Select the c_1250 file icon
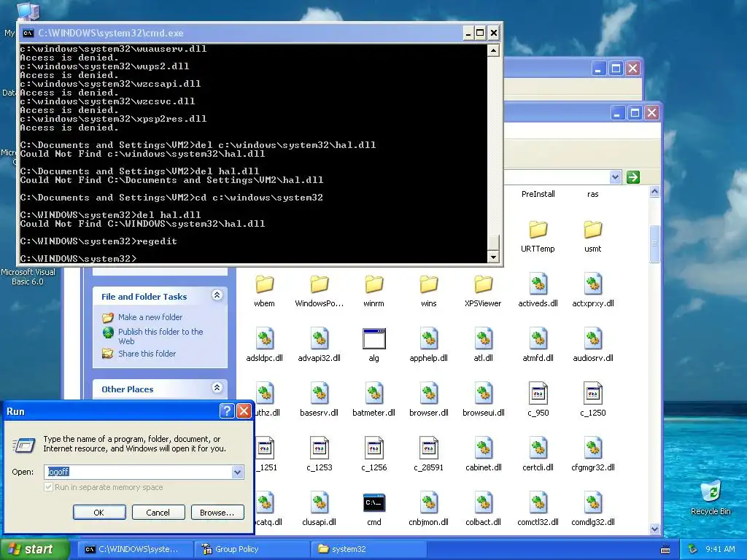 (x=592, y=393)
